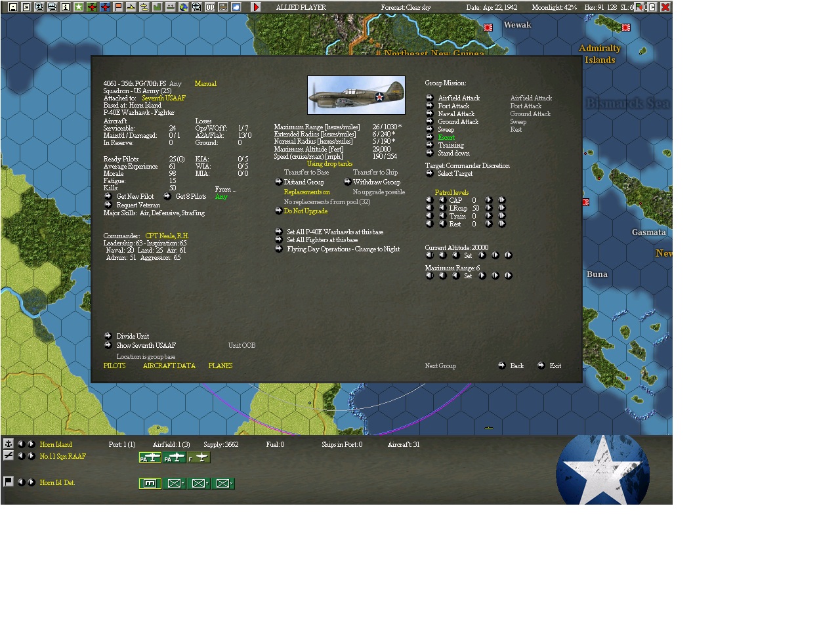Set group mission to Naval Attack
840x630 pixels.
point(429,114)
